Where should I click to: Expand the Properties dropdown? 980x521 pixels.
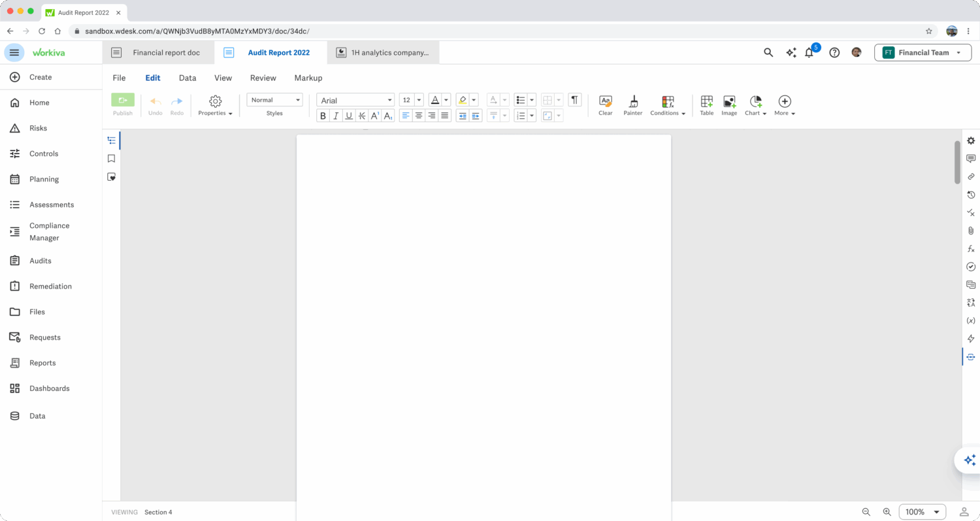tap(216, 105)
